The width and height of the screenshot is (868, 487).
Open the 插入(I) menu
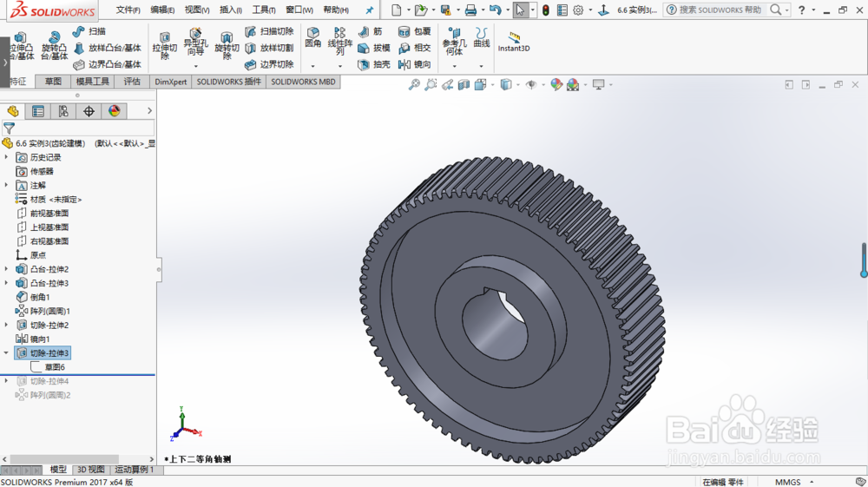230,10
